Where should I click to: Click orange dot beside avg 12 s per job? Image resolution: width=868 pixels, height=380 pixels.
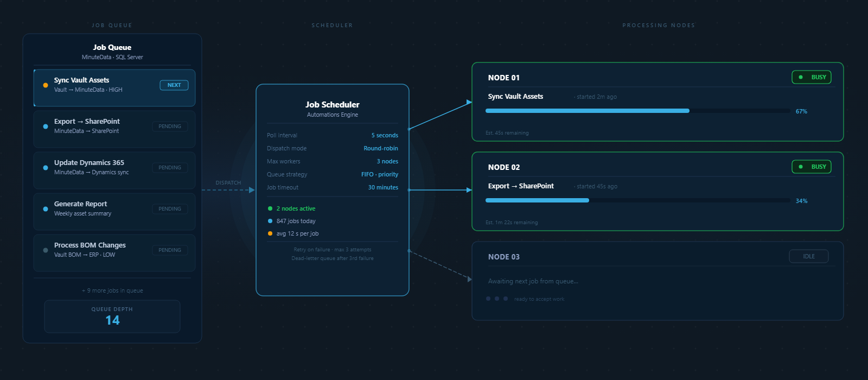coord(270,233)
